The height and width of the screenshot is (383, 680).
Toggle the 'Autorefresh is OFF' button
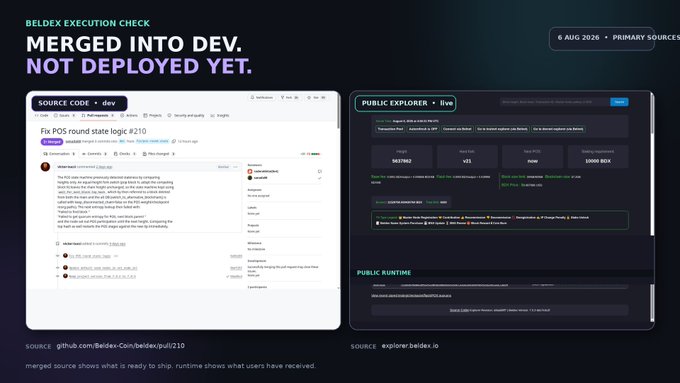(x=423, y=129)
